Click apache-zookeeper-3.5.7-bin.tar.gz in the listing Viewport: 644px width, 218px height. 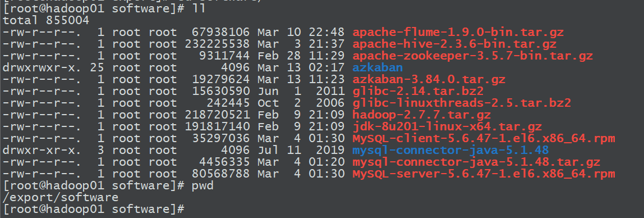click(x=472, y=56)
